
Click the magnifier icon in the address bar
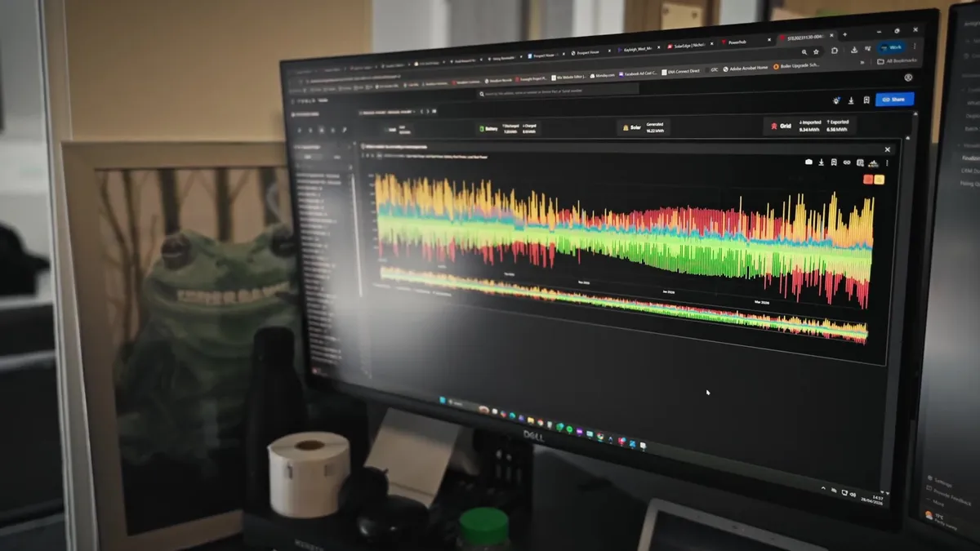point(804,51)
